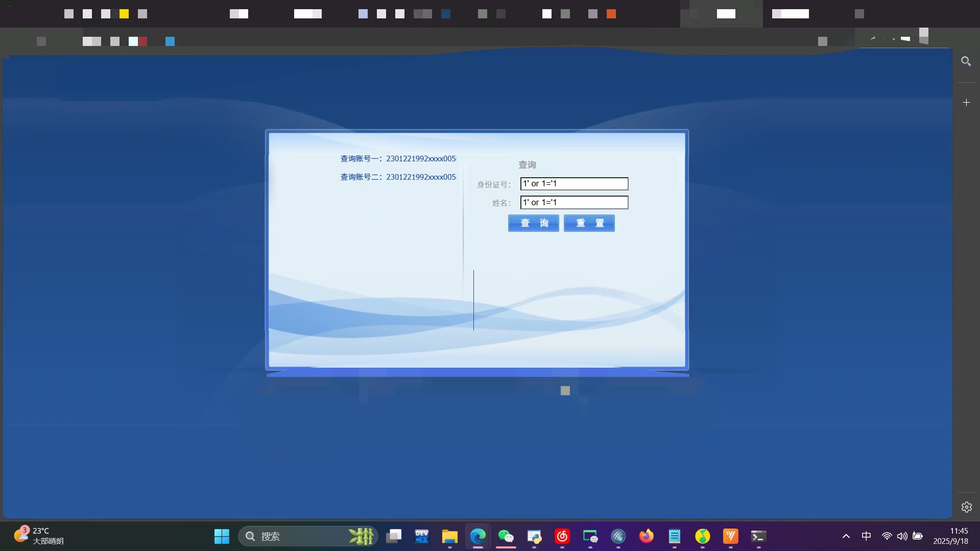The image size is (980, 551).
Task: Click the 查询 submit button
Action: [x=533, y=223]
